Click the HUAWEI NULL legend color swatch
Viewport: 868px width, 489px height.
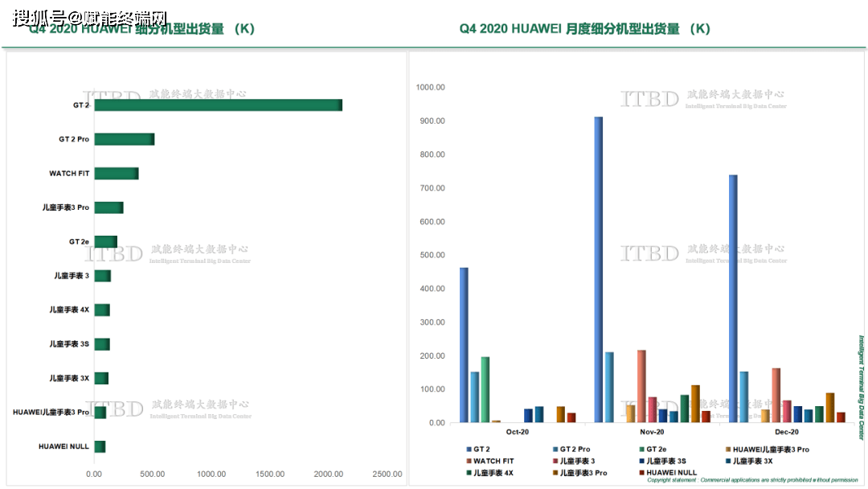[x=642, y=473]
